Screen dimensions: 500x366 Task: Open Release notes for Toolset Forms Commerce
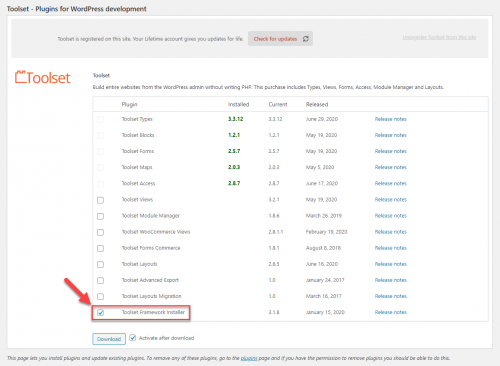[391, 248]
